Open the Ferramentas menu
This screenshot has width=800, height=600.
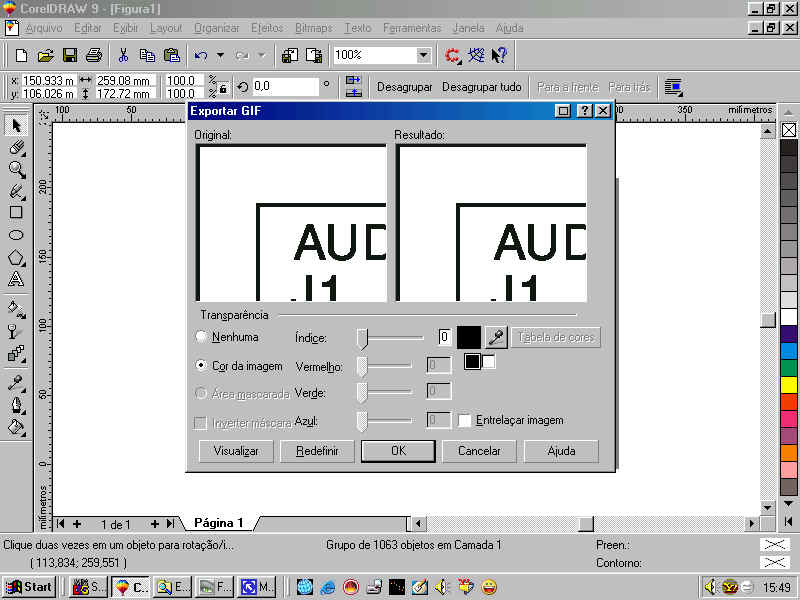coord(412,28)
